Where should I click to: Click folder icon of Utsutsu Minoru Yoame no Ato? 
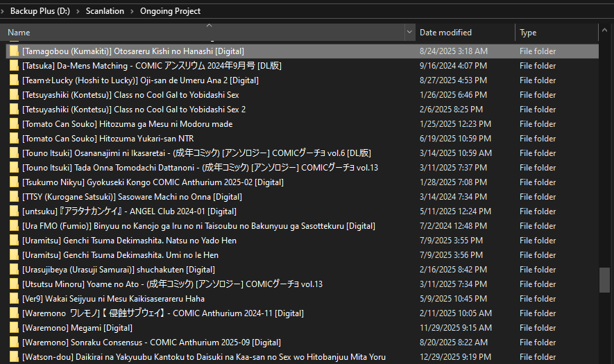14,284
